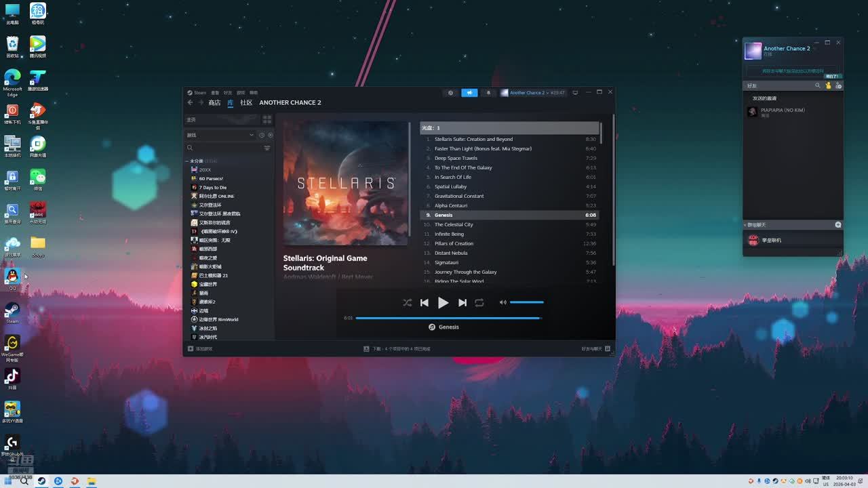Switch to the Community tab

click(246, 103)
